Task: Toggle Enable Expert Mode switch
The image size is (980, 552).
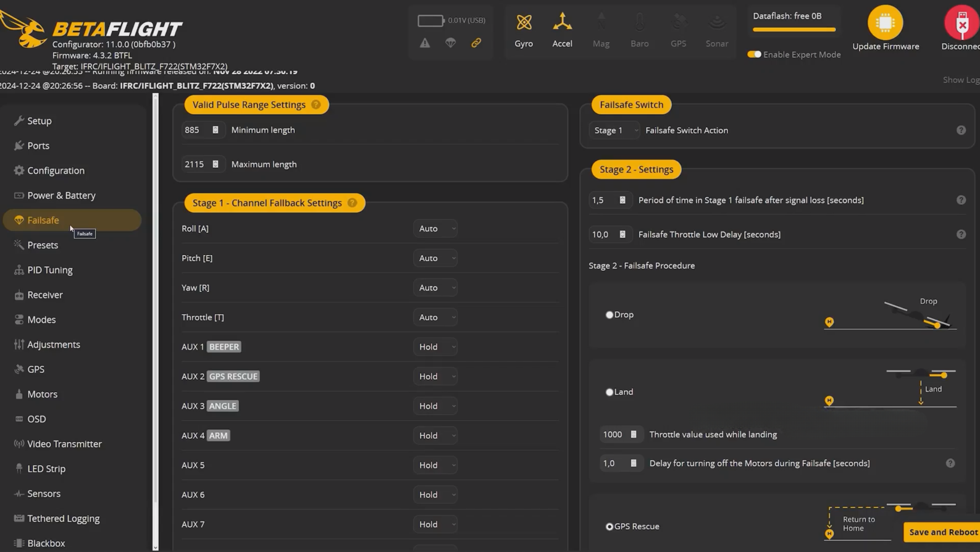Action: (754, 54)
